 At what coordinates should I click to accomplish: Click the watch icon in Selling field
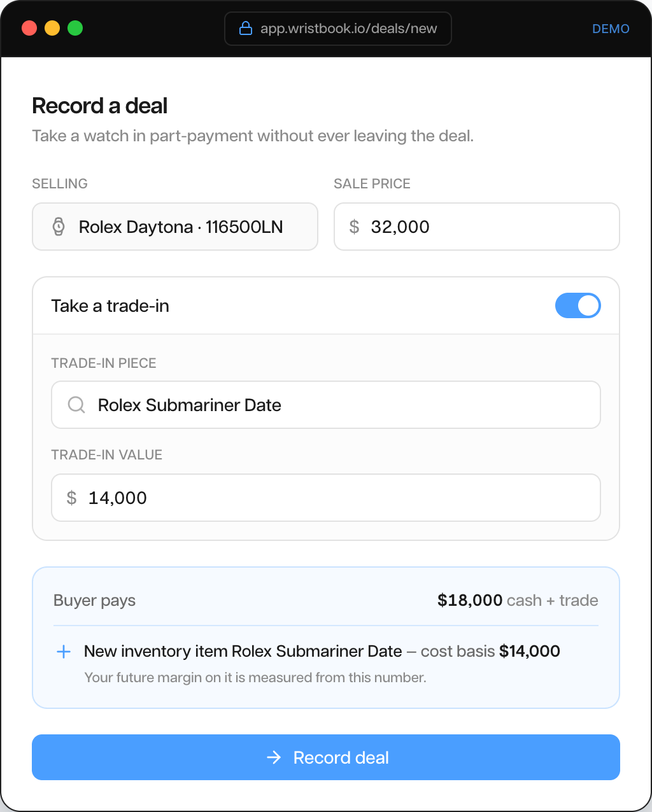coord(59,227)
